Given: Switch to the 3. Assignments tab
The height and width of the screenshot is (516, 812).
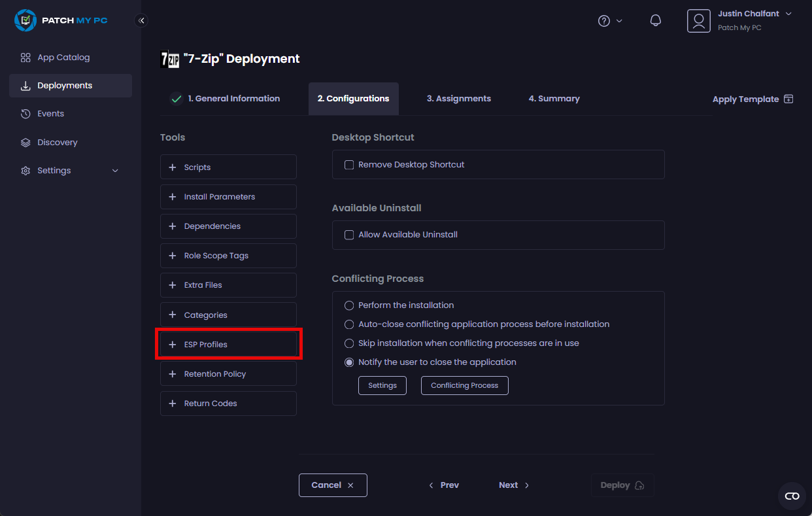Looking at the screenshot, I should tap(458, 99).
